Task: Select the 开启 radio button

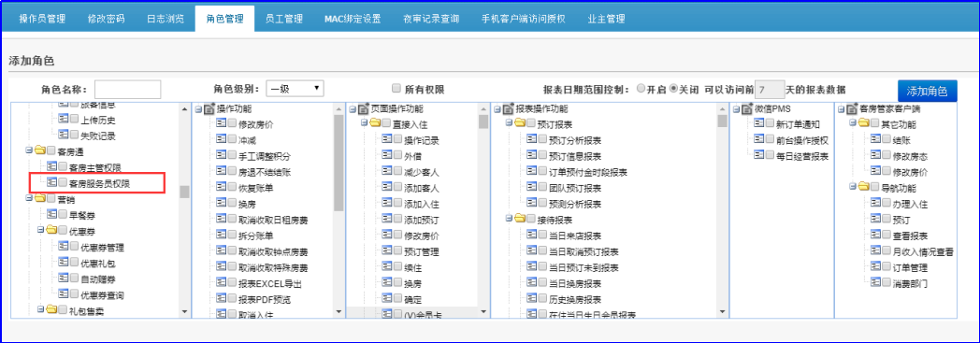Action: 641,88
